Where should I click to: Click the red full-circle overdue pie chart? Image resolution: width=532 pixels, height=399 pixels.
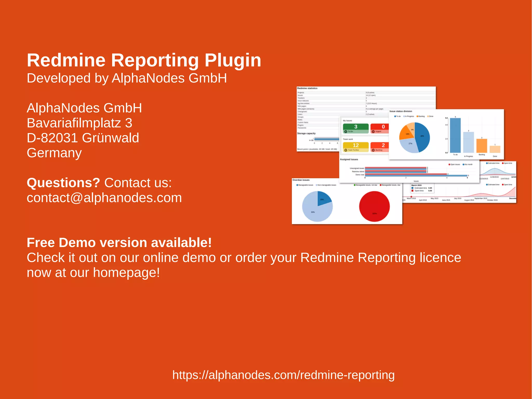(374, 206)
